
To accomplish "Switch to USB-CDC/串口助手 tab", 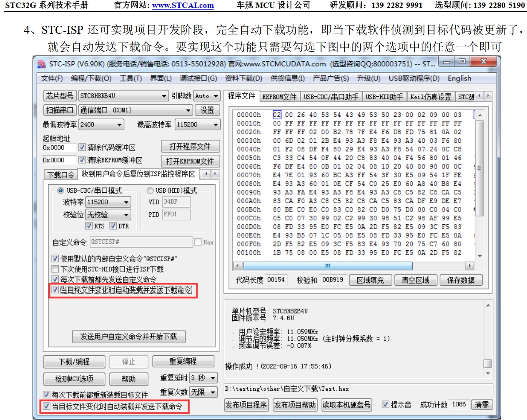I will (x=331, y=97).
